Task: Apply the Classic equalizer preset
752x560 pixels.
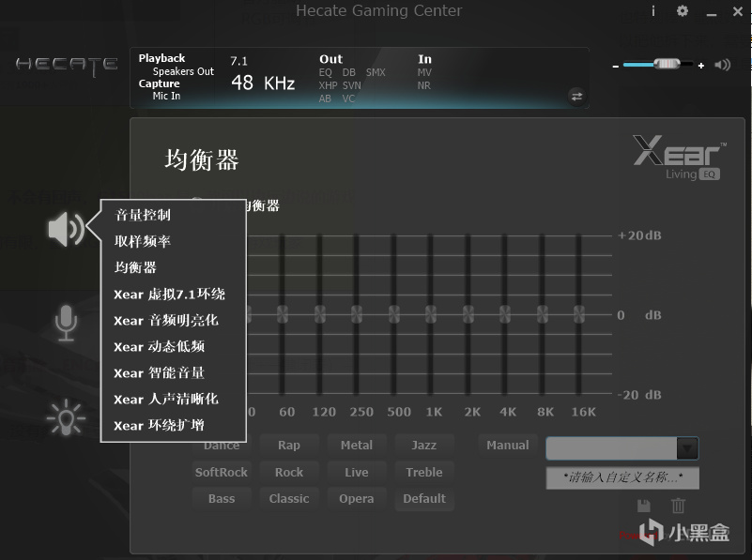Action: [289, 499]
